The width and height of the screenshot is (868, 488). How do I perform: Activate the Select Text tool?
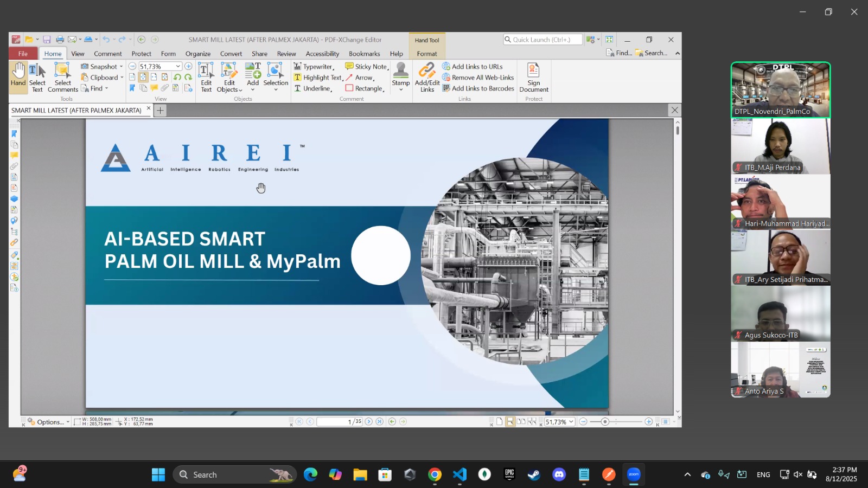tap(37, 77)
